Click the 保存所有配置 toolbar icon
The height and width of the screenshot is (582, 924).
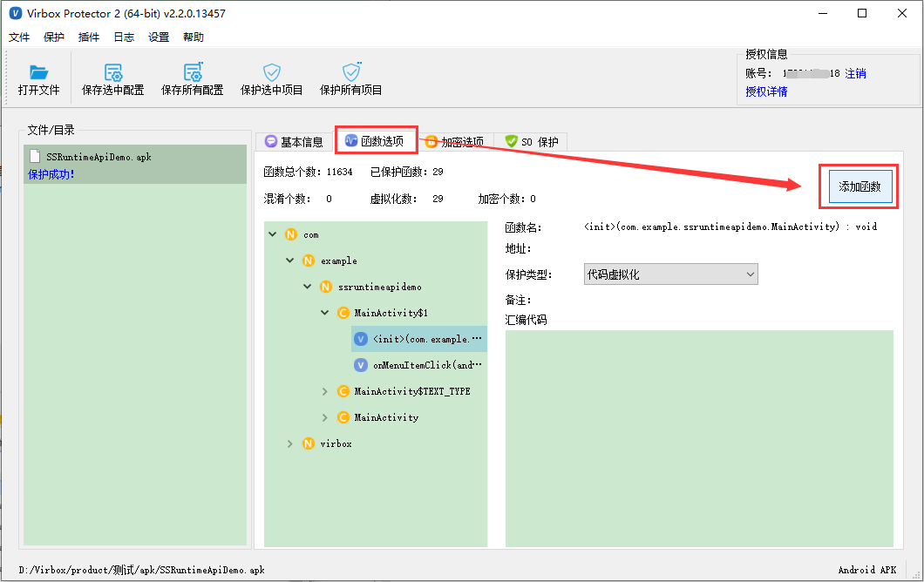(x=193, y=71)
